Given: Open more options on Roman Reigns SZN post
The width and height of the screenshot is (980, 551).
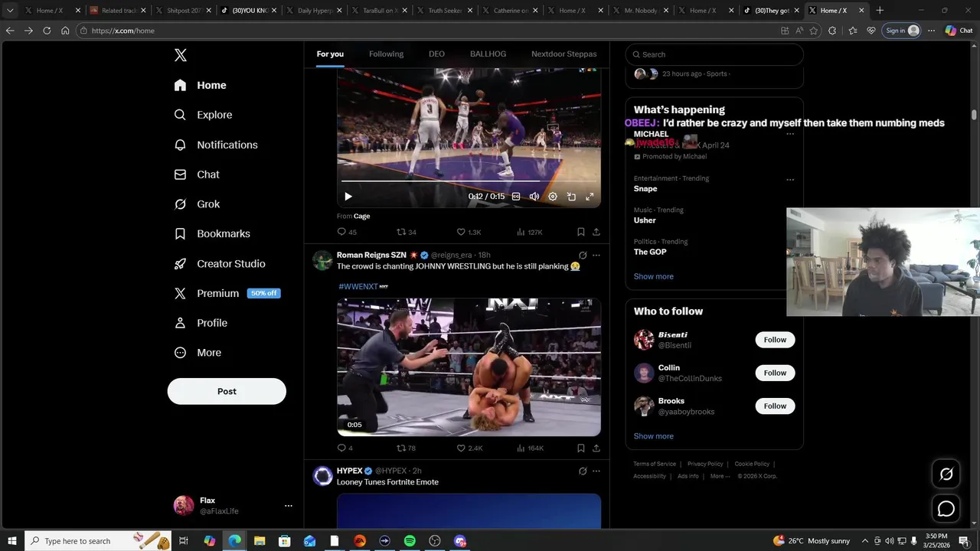Looking at the screenshot, I should [596, 256].
